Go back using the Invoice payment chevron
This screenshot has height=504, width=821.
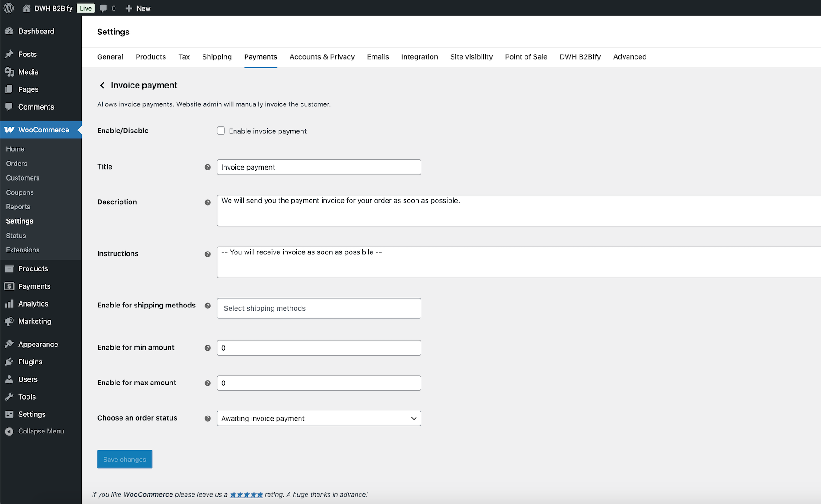102,85
